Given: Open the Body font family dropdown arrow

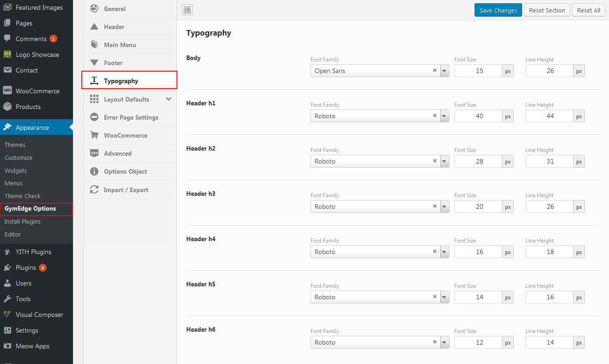Looking at the screenshot, I should point(445,71).
